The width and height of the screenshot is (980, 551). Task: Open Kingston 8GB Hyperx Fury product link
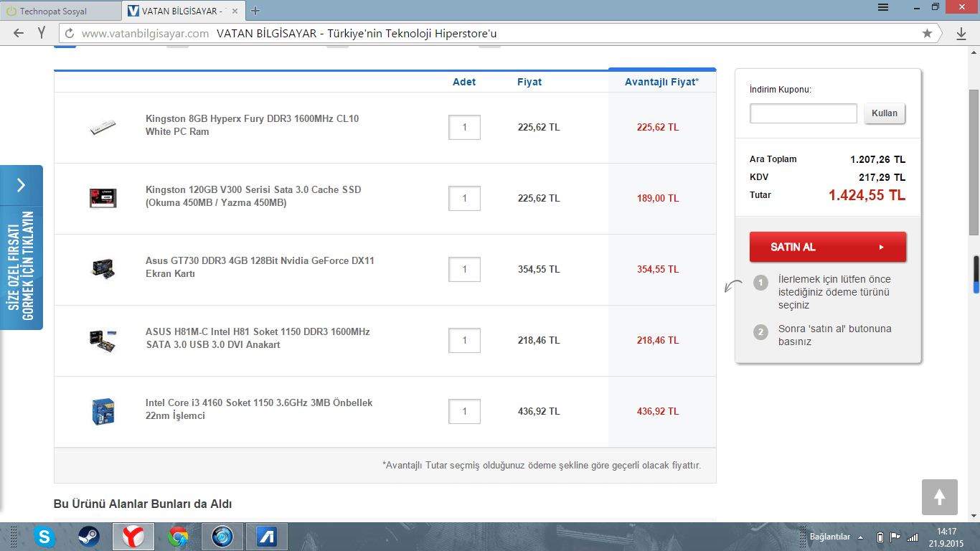[252, 125]
